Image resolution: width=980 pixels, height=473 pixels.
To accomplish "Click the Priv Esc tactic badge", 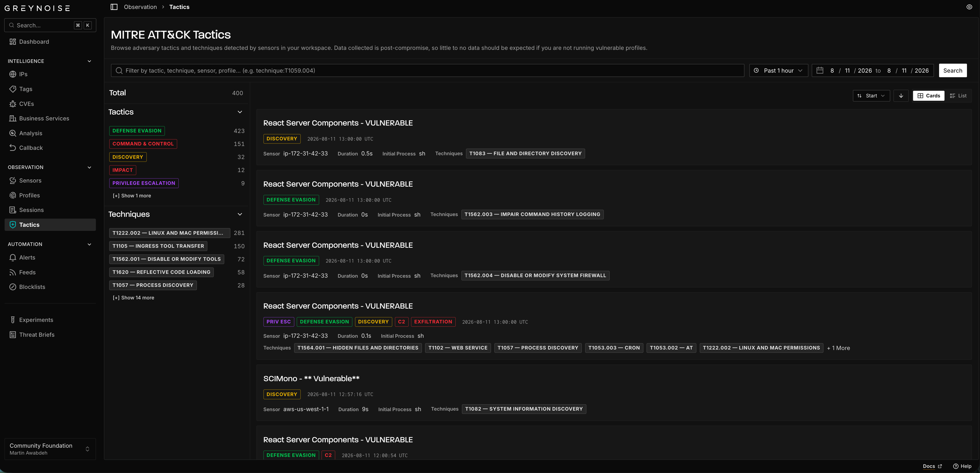I will click(279, 322).
